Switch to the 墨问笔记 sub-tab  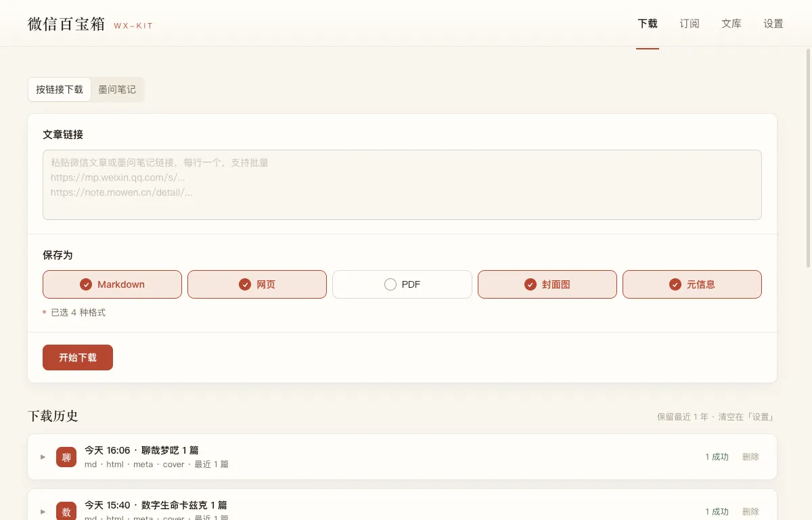pyautogui.click(x=117, y=89)
